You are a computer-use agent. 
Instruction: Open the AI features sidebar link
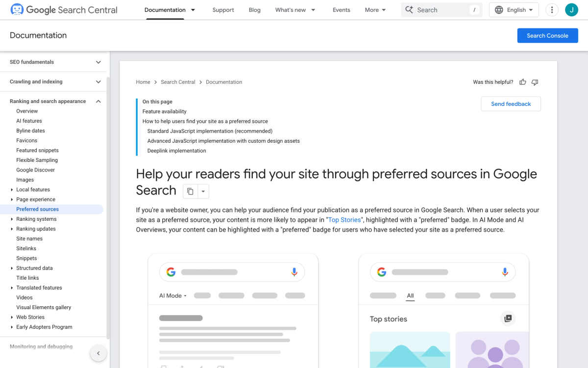29,121
